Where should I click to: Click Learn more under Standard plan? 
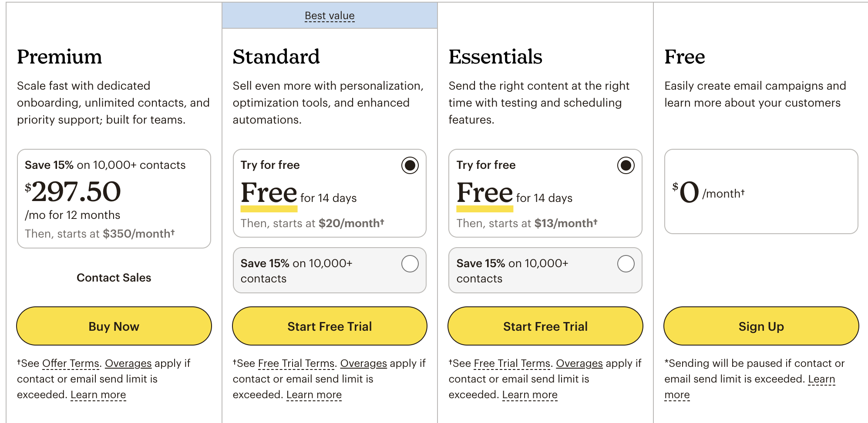click(x=314, y=395)
